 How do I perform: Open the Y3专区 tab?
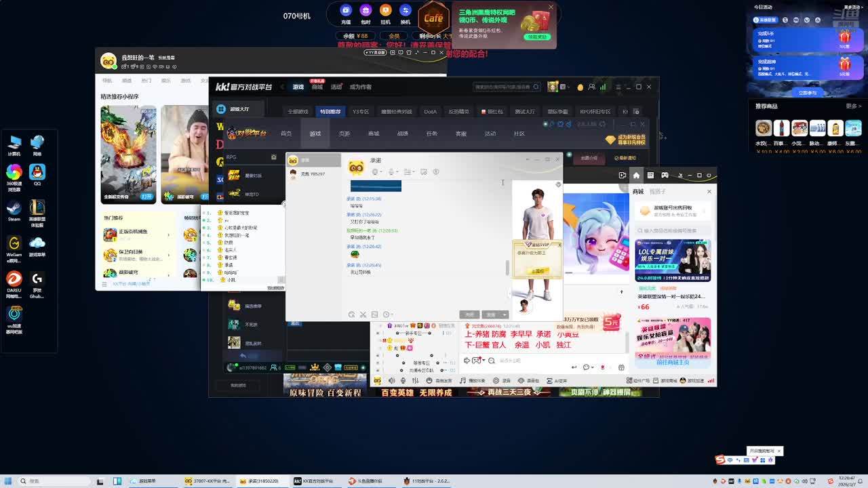click(360, 112)
